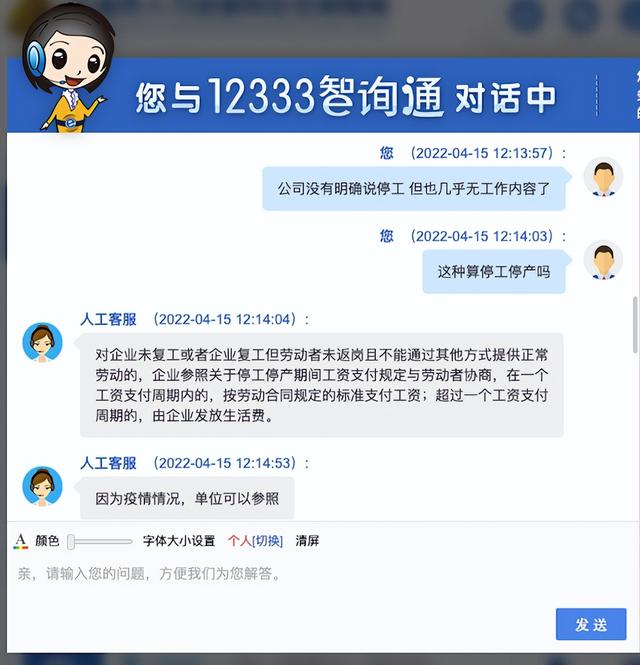Viewport: 640px width, 665px height.
Task: Clear the chat with 清屏
Action: 307,541
